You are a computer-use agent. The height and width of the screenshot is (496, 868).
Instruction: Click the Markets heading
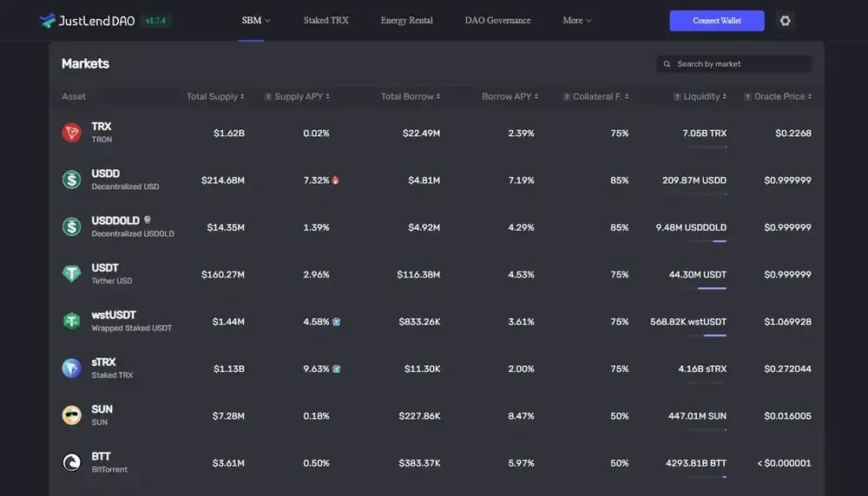click(x=85, y=63)
